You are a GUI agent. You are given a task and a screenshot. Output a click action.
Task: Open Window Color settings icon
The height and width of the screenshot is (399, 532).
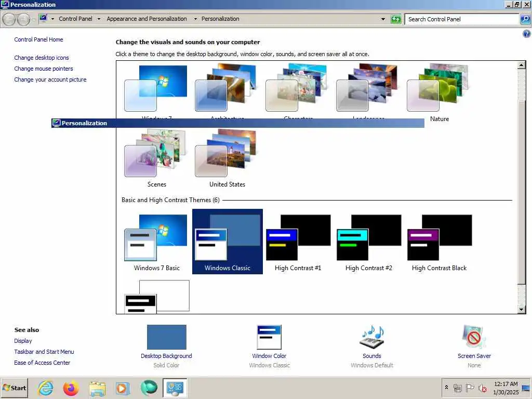[x=269, y=337]
